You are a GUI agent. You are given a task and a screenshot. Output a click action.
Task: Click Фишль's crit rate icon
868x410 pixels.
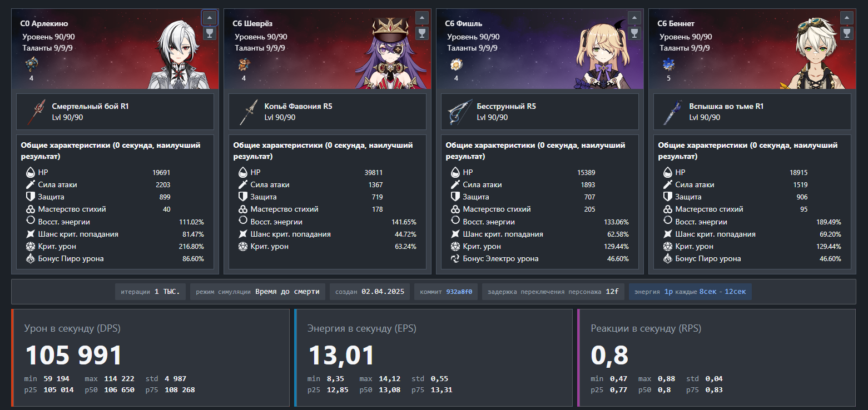click(x=455, y=234)
